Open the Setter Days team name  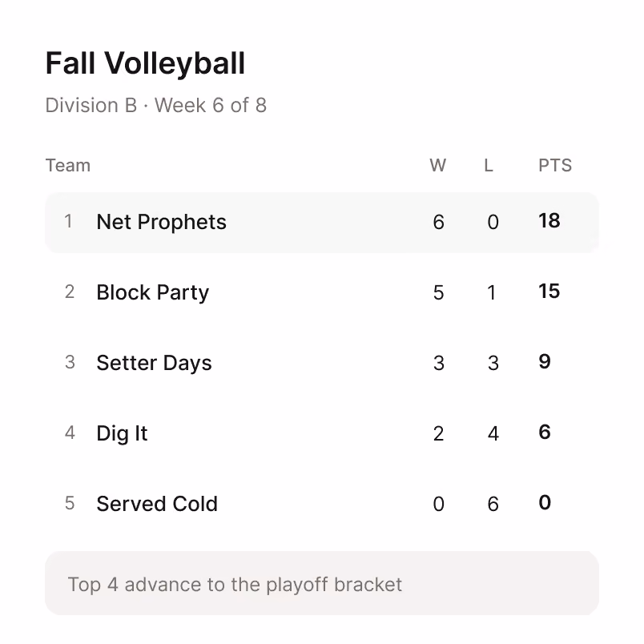(x=154, y=364)
